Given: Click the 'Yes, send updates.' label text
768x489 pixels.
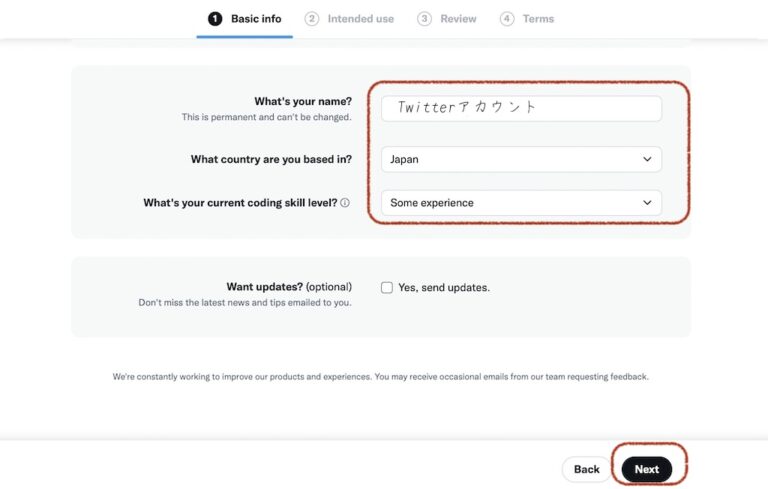Looking at the screenshot, I should [x=444, y=288].
